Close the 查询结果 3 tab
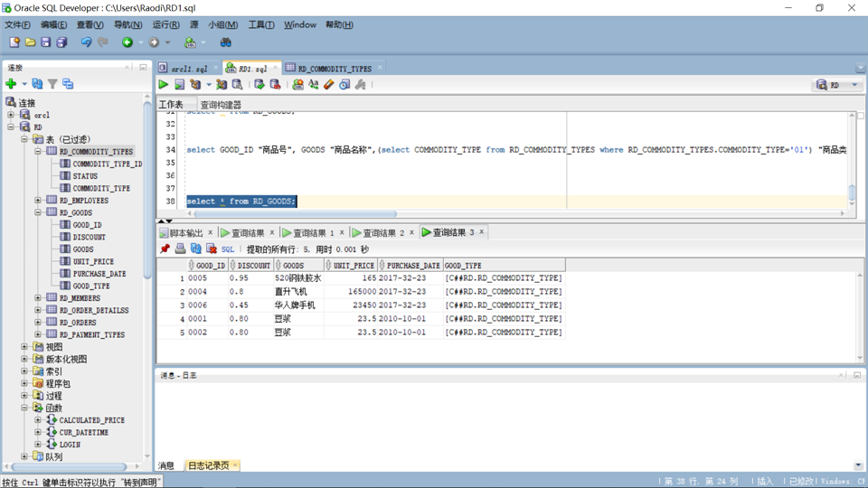Image resolution: width=868 pixels, height=488 pixels. (x=482, y=232)
